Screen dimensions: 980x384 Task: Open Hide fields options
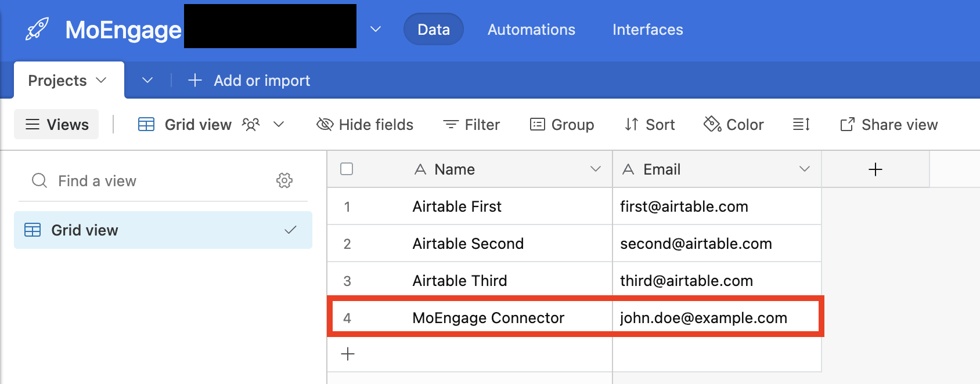pos(365,124)
